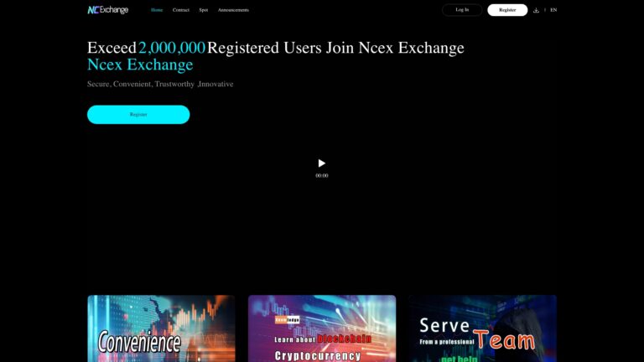The image size is (644, 362).
Task: Click the red Team text on the Serve card
Action: (x=505, y=341)
